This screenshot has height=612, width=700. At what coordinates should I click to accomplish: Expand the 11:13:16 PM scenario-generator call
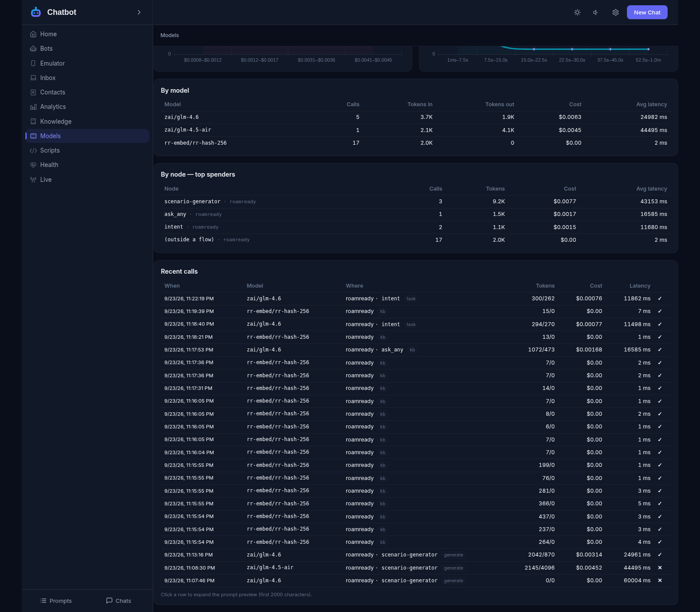pyautogui.click(x=416, y=555)
